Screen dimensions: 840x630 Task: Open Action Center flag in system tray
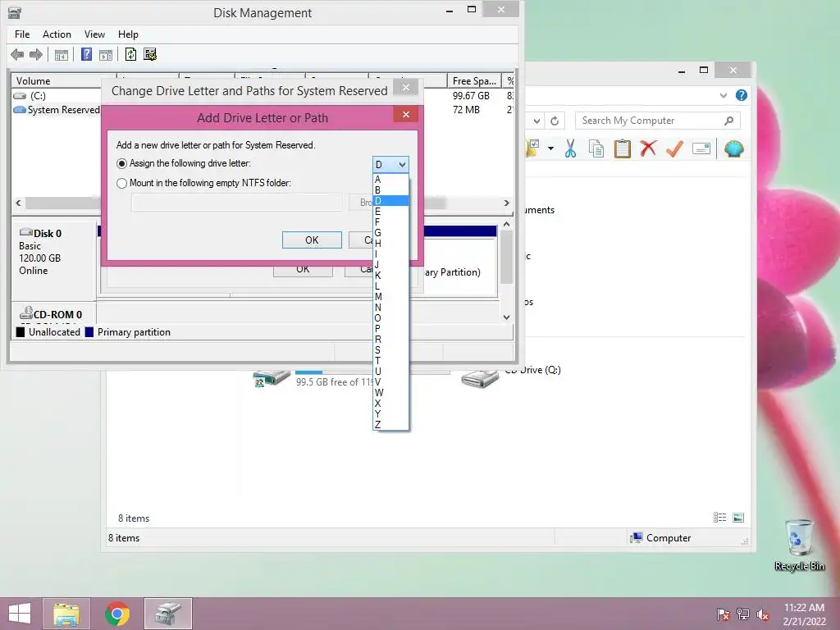pos(723,614)
